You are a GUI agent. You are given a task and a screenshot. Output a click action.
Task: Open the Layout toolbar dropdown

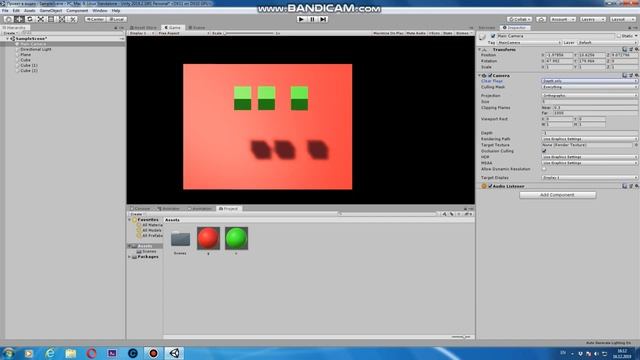[x=622, y=19]
